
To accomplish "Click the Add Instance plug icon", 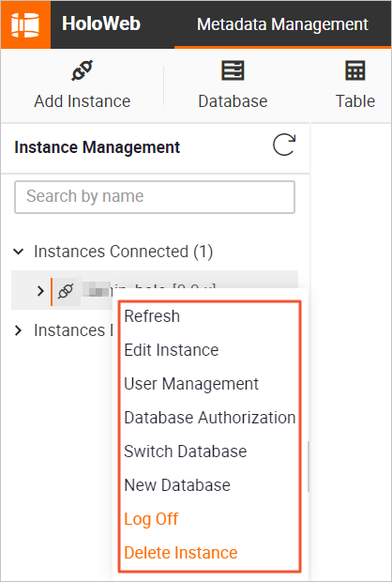I will click(83, 70).
